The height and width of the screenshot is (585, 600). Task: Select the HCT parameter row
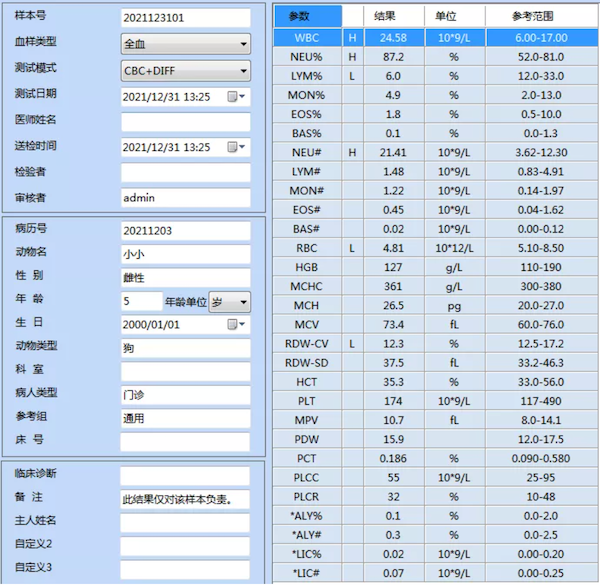[435, 382]
